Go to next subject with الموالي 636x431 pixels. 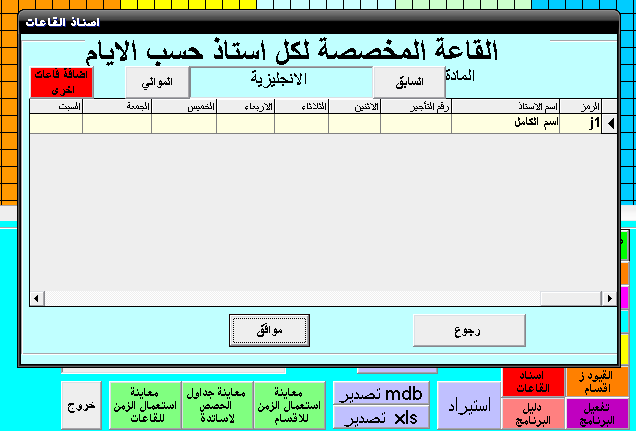tap(157, 82)
